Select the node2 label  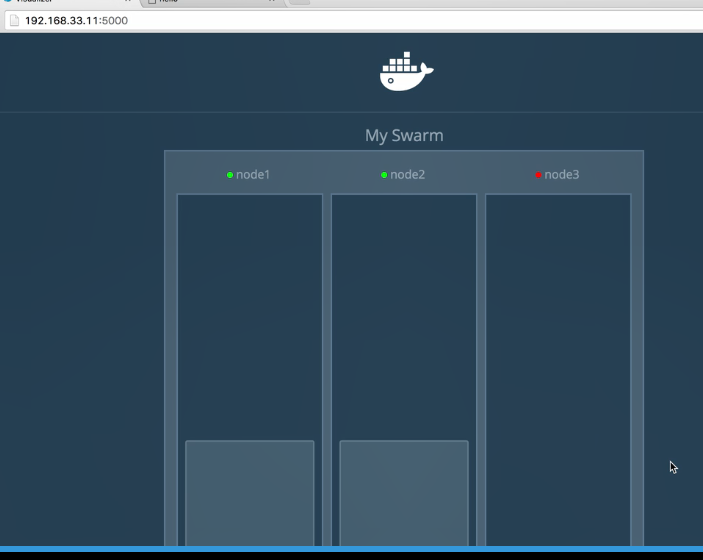pos(407,174)
